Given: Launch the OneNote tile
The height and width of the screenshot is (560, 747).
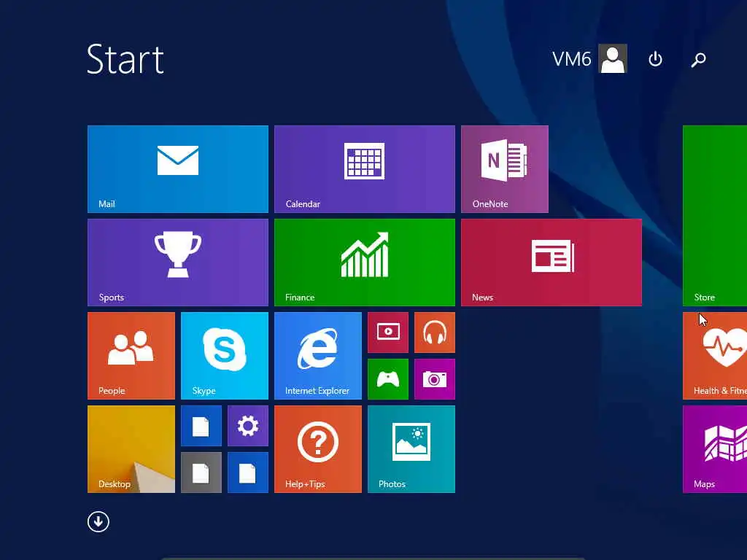Looking at the screenshot, I should click(505, 169).
